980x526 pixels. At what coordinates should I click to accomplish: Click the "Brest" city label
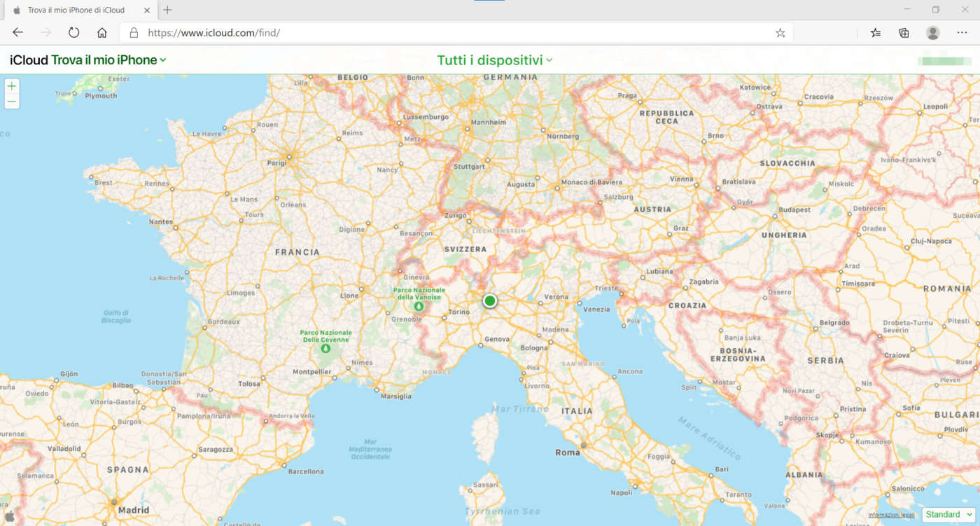click(x=104, y=182)
